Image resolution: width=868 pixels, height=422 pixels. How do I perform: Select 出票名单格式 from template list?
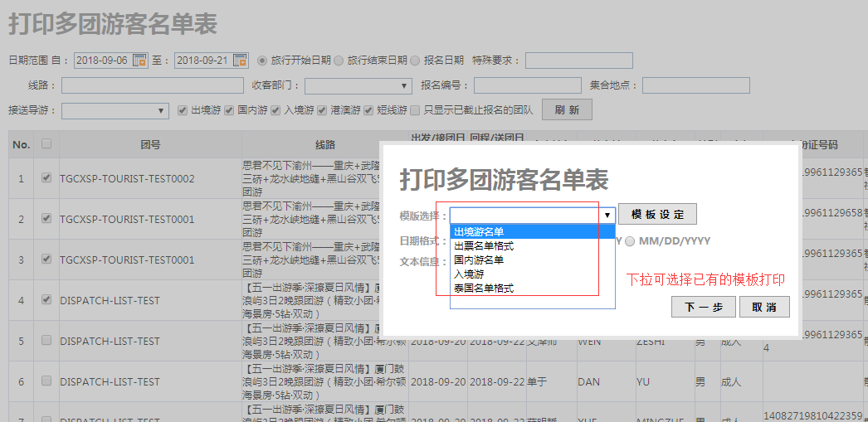pyautogui.click(x=484, y=246)
